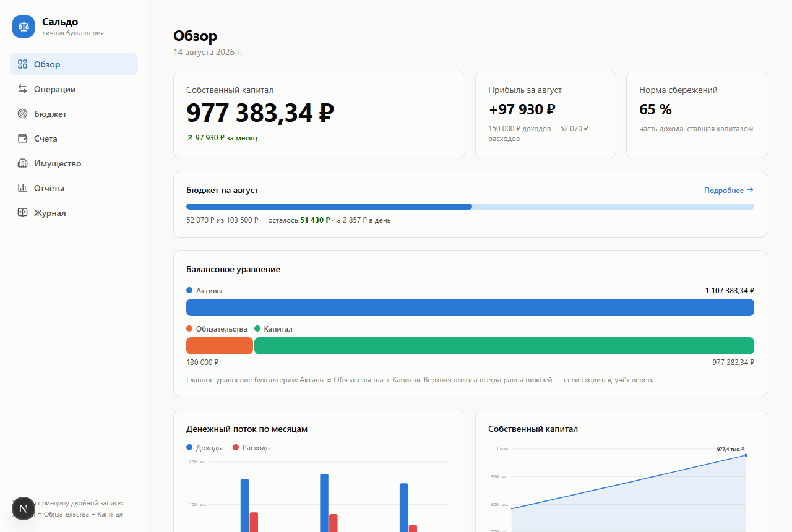Viewport: 792px width, 532px height.
Task: Click the orange Обязательства bar segment
Action: (220, 346)
